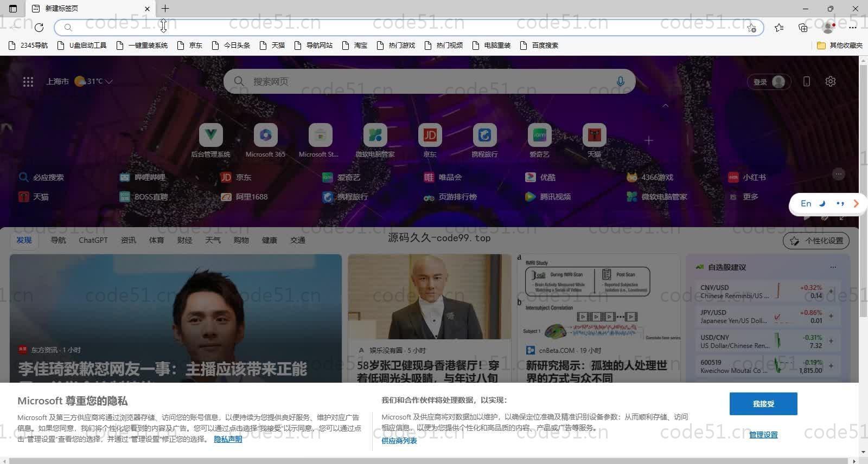Viewport: 868px width, 464px height.
Task: Toggle the night mode moon icon
Action: [822, 204]
